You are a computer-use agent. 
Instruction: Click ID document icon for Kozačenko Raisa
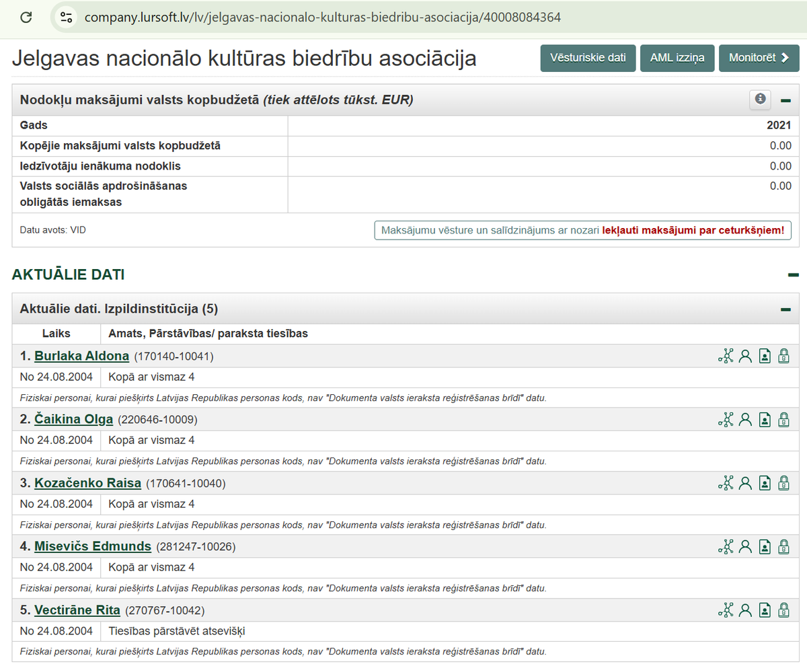(x=765, y=483)
